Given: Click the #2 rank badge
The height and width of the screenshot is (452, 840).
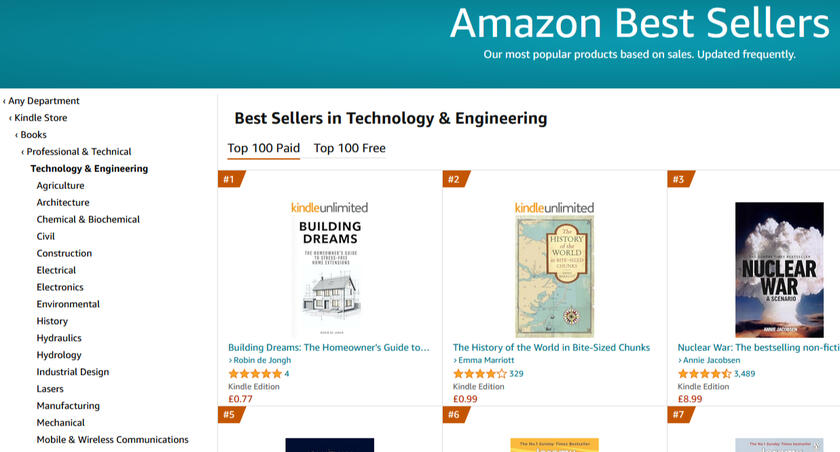Looking at the screenshot, I should click(454, 180).
